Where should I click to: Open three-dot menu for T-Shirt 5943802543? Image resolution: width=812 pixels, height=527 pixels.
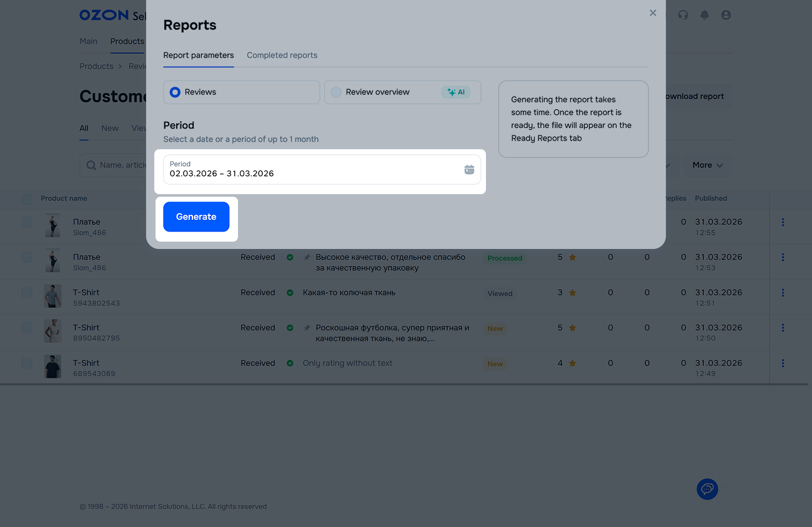point(783,293)
